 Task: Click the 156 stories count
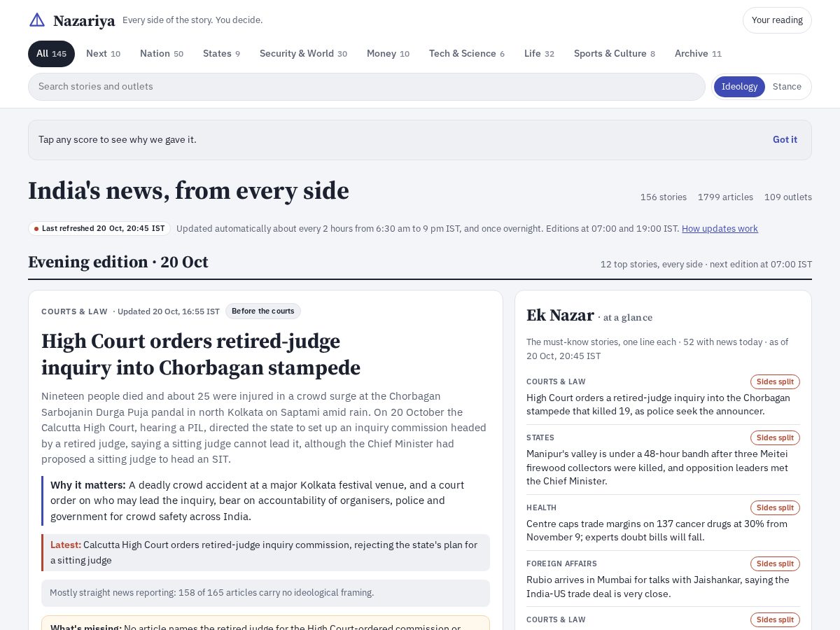(664, 197)
